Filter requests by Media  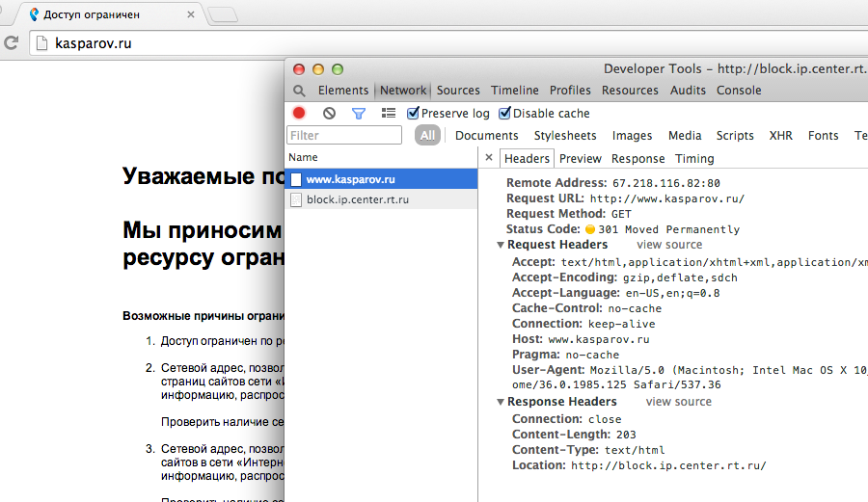tap(685, 136)
